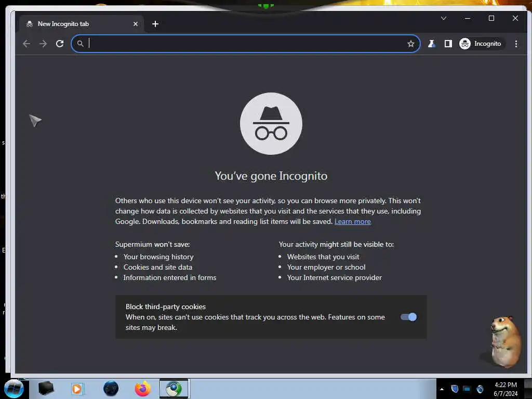Image resolution: width=532 pixels, height=399 pixels.
Task: Open the clock showing 4:22 PM
Action: tap(506, 389)
